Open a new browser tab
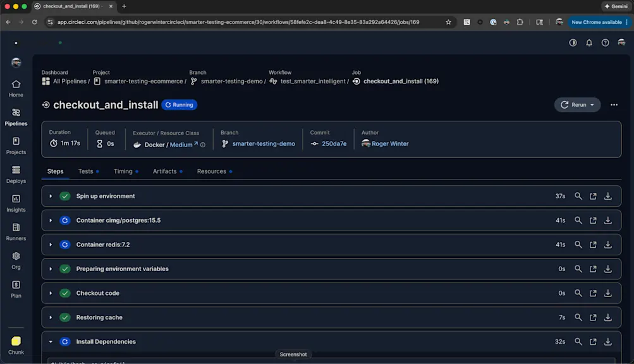Screen dimensions: 634x364 (124, 6)
